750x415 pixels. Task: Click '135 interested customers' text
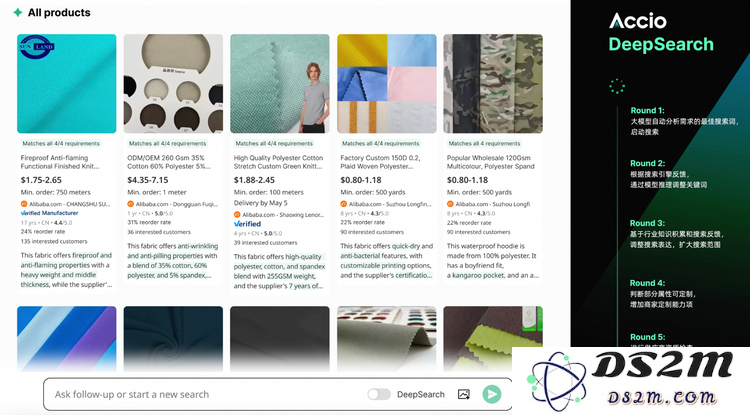(54, 241)
